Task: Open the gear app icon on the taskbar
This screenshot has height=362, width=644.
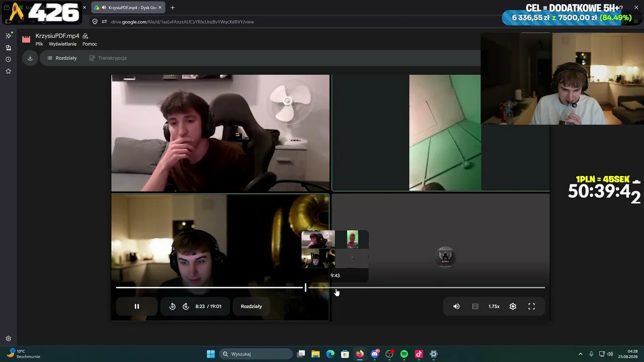Action: 434,354
